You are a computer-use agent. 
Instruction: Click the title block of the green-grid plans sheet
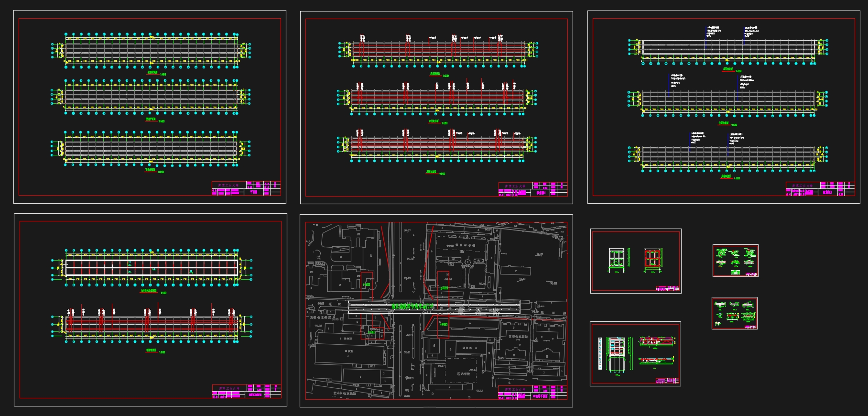(246, 188)
